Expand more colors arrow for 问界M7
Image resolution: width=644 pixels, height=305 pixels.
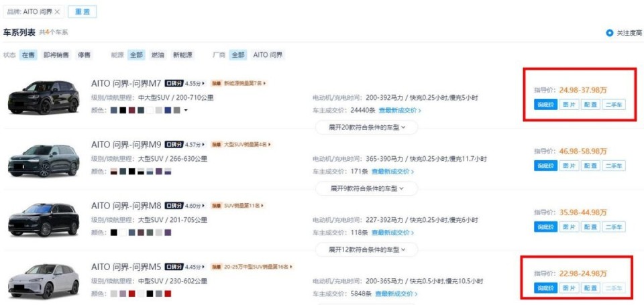point(186,111)
